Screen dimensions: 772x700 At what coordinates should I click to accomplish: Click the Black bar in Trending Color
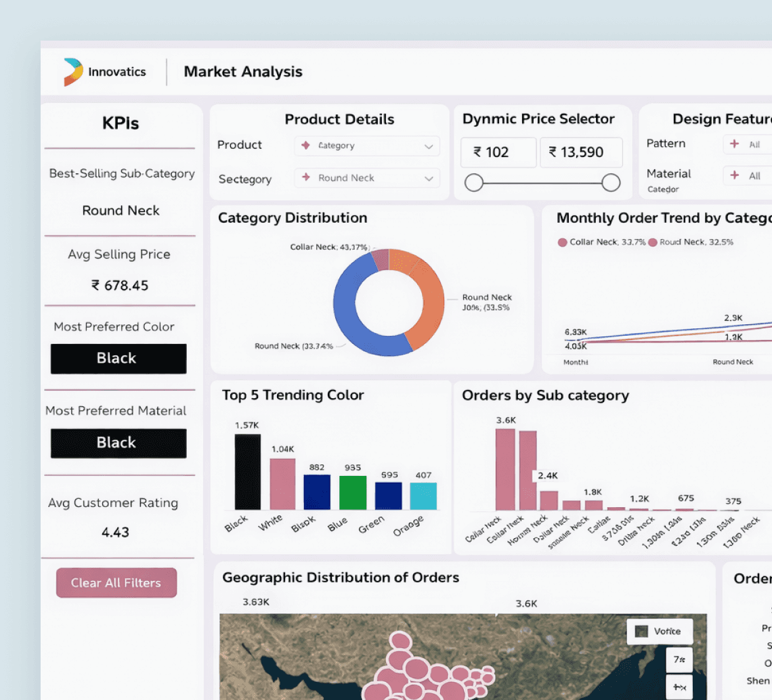click(x=248, y=472)
